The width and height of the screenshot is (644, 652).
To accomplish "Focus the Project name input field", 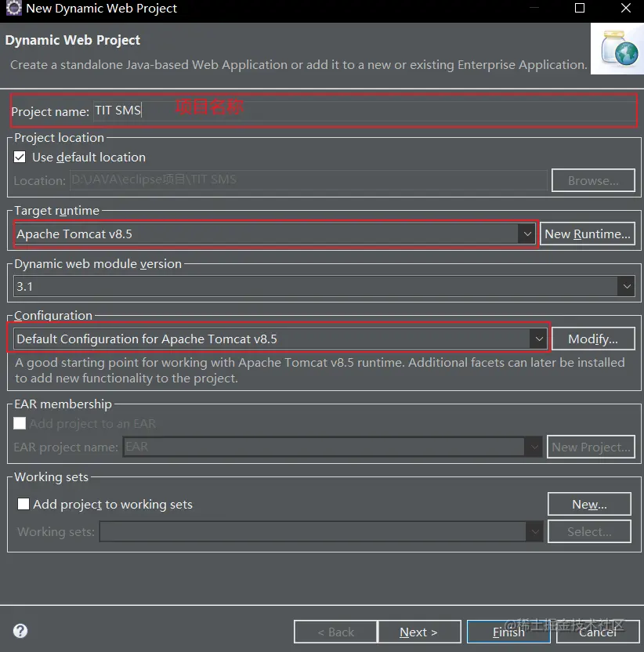I will coord(364,110).
